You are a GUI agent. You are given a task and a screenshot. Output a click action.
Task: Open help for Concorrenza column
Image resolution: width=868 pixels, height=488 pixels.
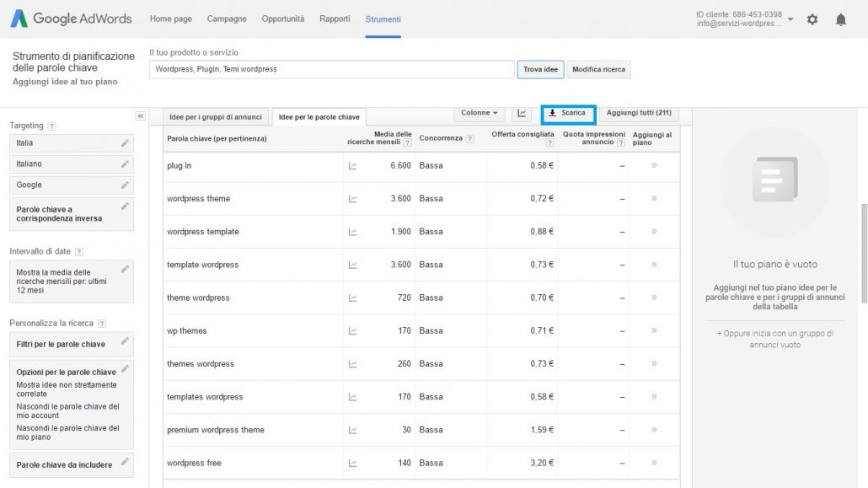(469, 138)
